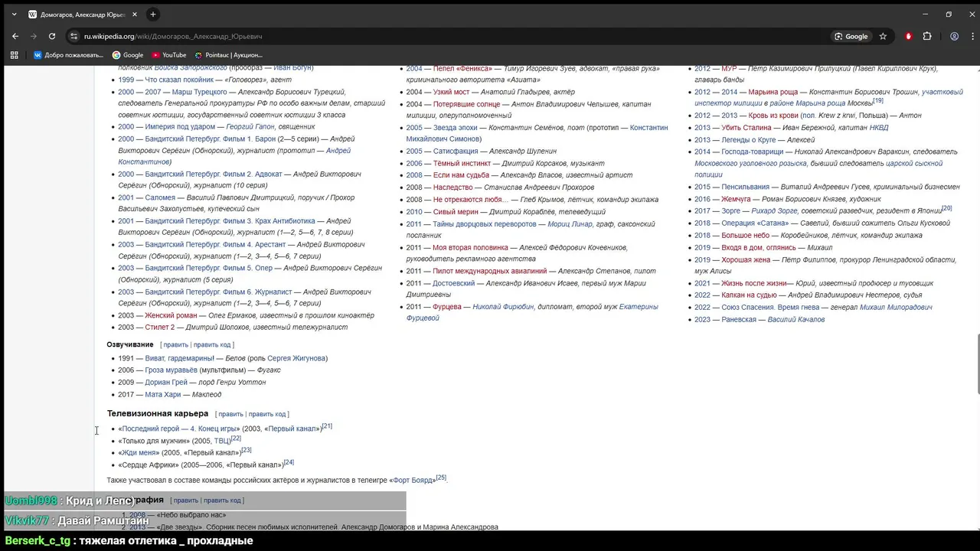Open the 'Первый канал' link after Последний герой
The height and width of the screenshot is (551, 980).
[292, 429]
